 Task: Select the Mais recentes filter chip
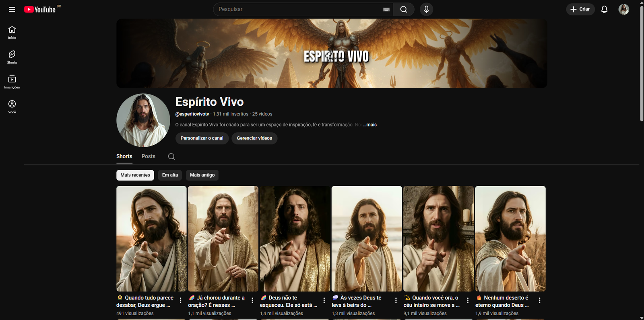tap(135, 175)
